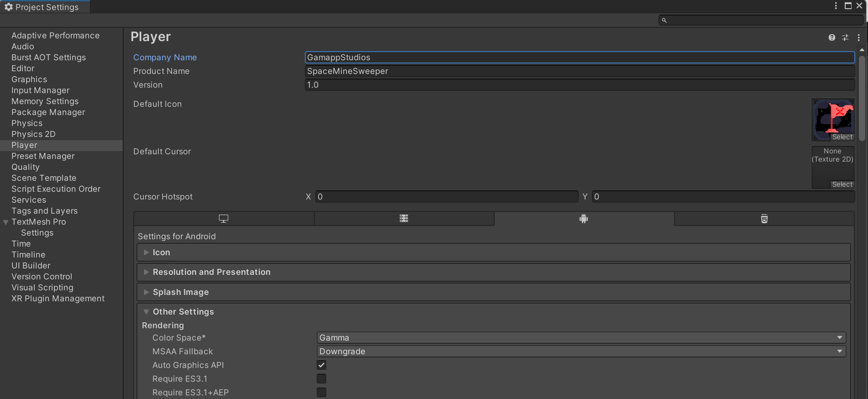
Task: Click the Product Name input field
Action: tap(580, 71)
